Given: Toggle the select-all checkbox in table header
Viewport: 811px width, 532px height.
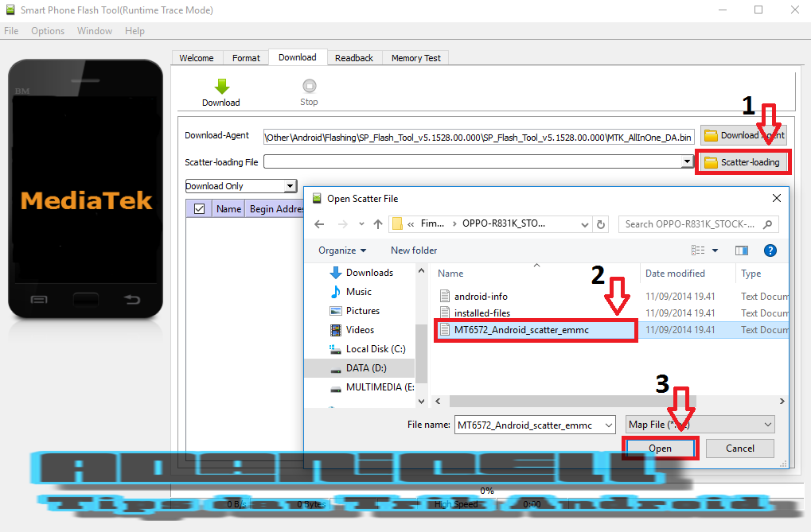Looking at the screenshot, I should click(x=199, y=209).
